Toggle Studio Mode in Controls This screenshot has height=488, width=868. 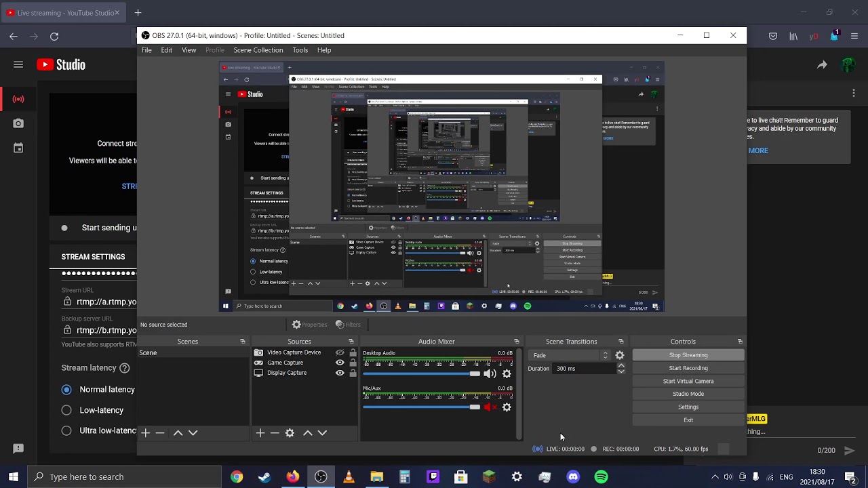coord(688,394)
